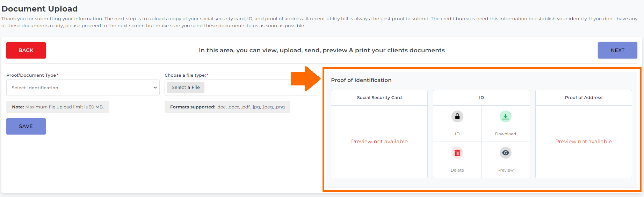This screenshot has width=644, height=197.
Task: Click the eye Preview icon
Action: click(505, 153)
